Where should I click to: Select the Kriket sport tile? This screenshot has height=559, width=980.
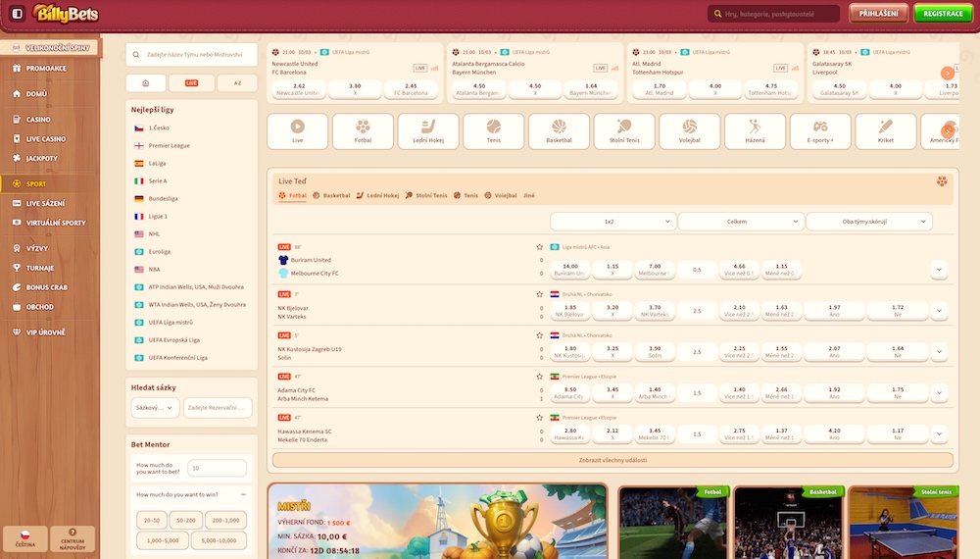pyautogui.click(x=886, y=131)
